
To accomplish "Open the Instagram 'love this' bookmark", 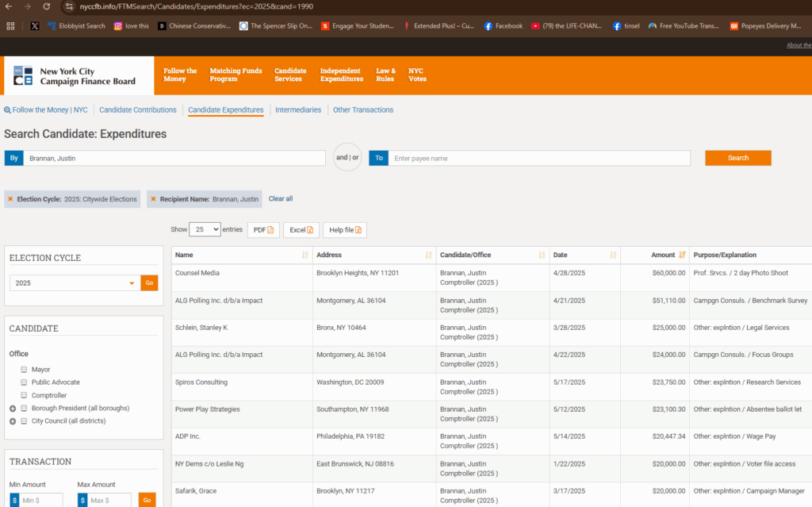I will [131, 26].
